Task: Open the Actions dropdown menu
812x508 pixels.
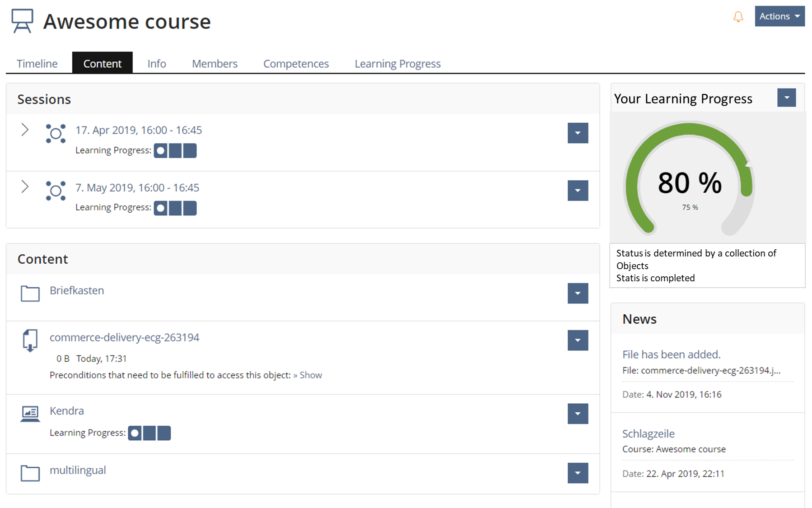Action: (779, 16)
